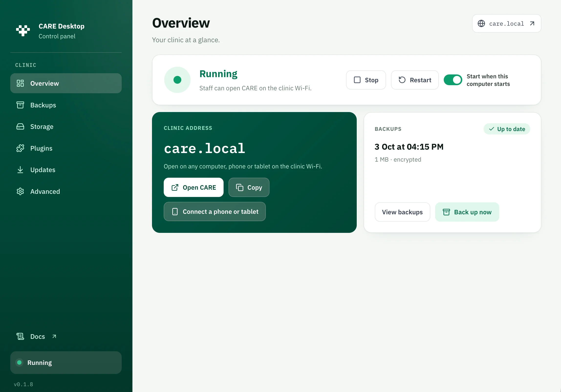Click the green Running heading
561x392 pixels.
[218, 74]
